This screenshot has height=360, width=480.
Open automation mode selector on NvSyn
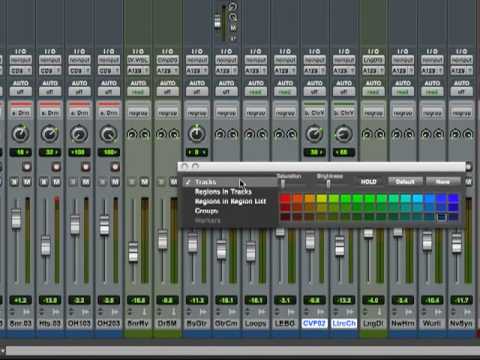[x=461, y=92]
